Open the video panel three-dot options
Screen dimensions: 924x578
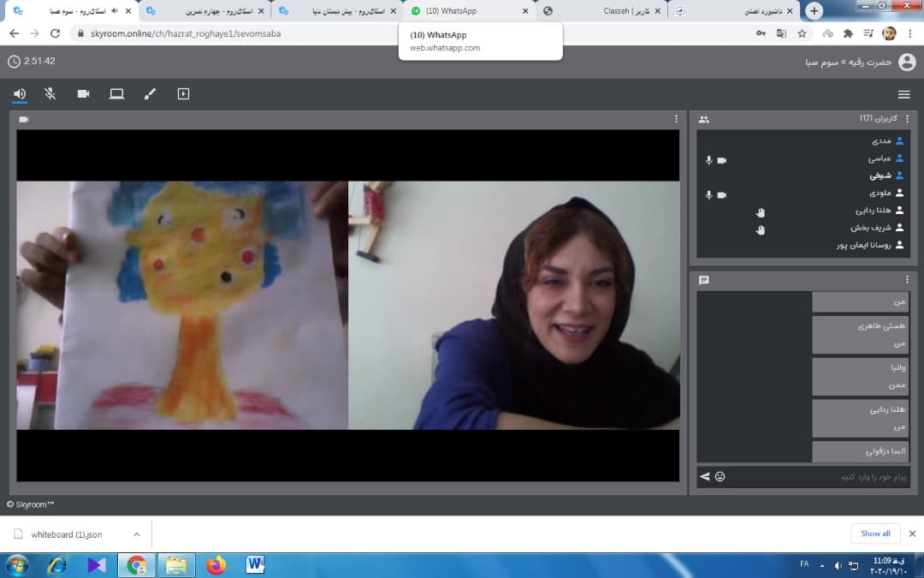676,119
